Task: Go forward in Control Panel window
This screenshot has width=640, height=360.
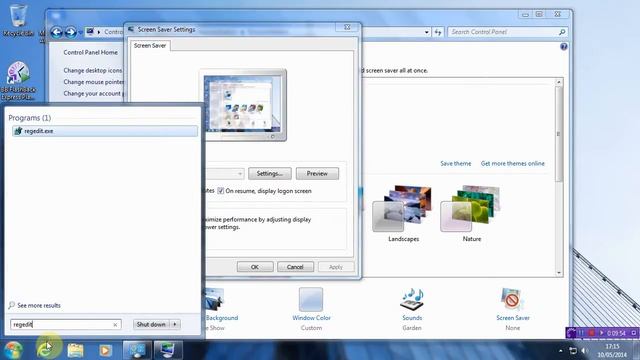Action: pyautogui.click(x=71, y=32)
